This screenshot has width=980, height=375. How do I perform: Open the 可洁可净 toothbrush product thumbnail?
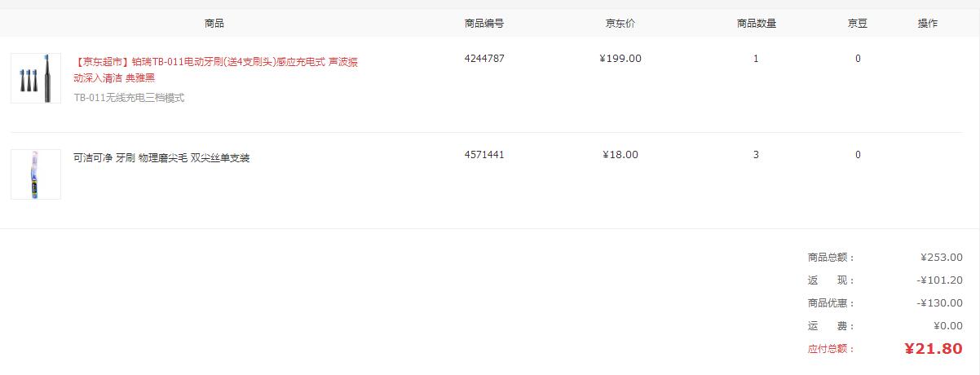(36, 174)
